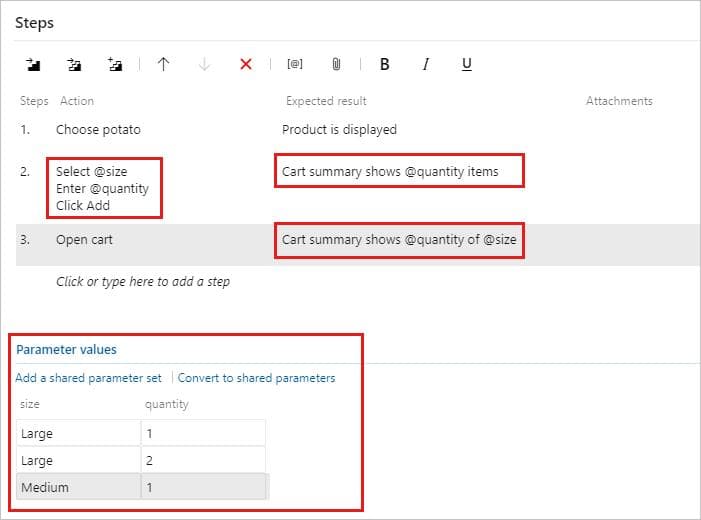
Task: Move the selected step down
Action: [204, 64]
